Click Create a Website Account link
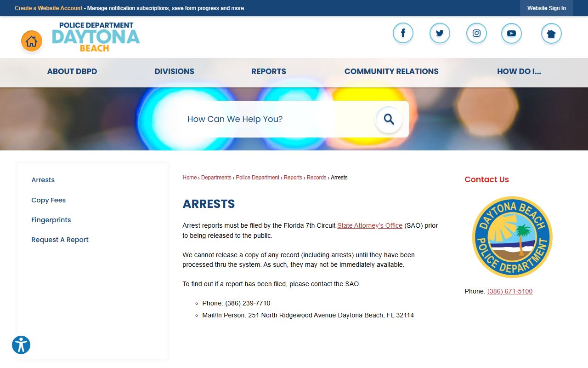This screenshot has height=368, width=588. click(49, 8)
